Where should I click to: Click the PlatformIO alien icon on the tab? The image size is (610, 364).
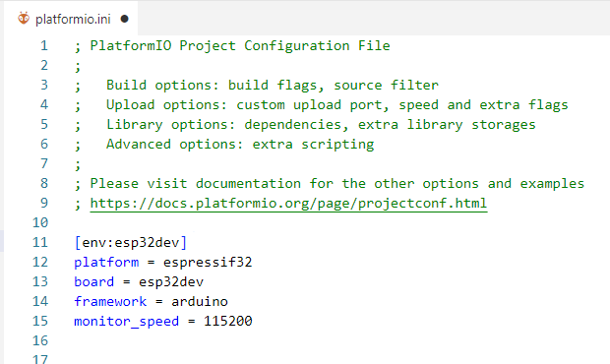click(24, 19)
